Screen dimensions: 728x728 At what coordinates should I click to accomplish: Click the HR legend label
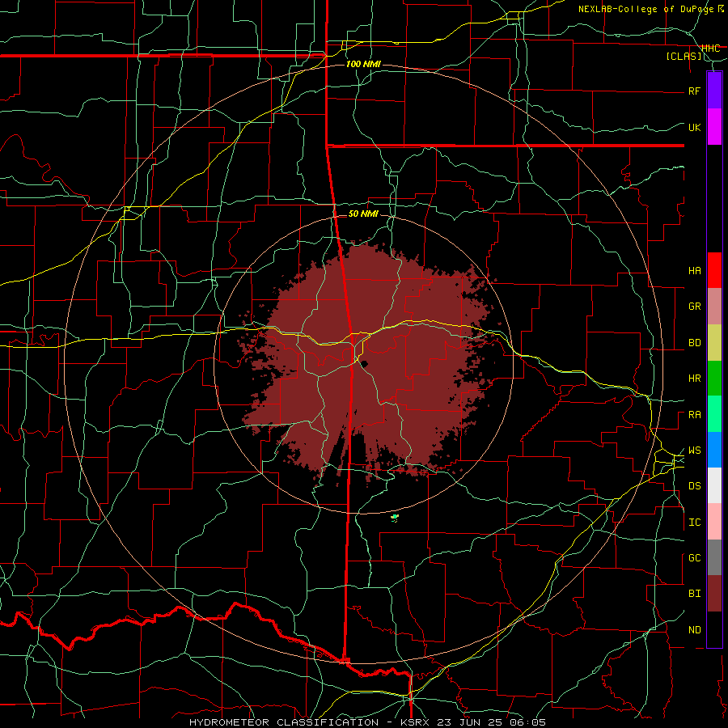click(x=695, y=379)
